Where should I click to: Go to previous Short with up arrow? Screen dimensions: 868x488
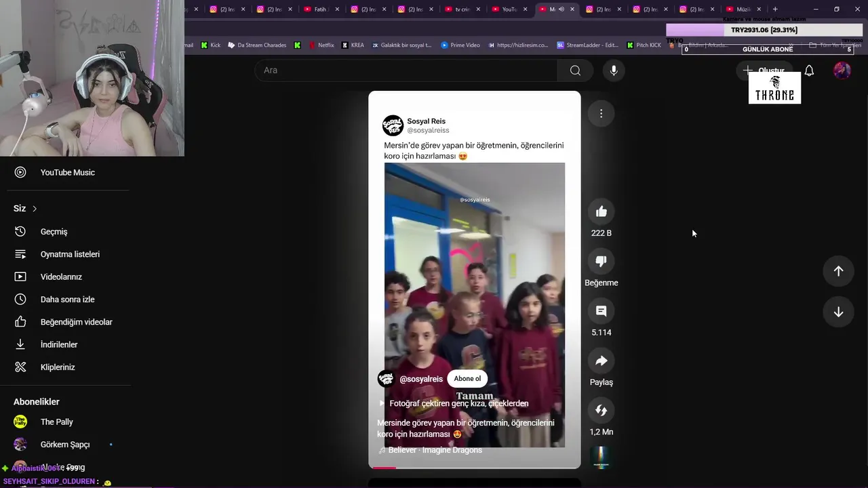[x=838, y=271]
